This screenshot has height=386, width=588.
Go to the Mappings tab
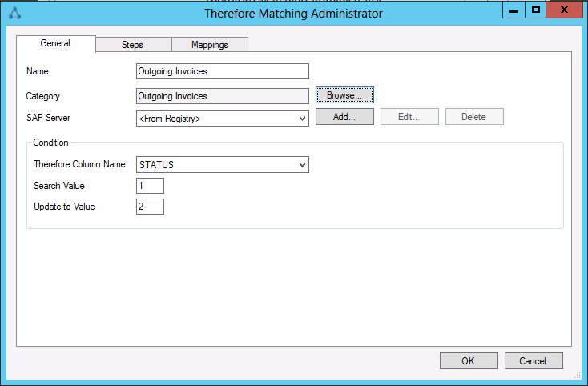tap(209, 45)
